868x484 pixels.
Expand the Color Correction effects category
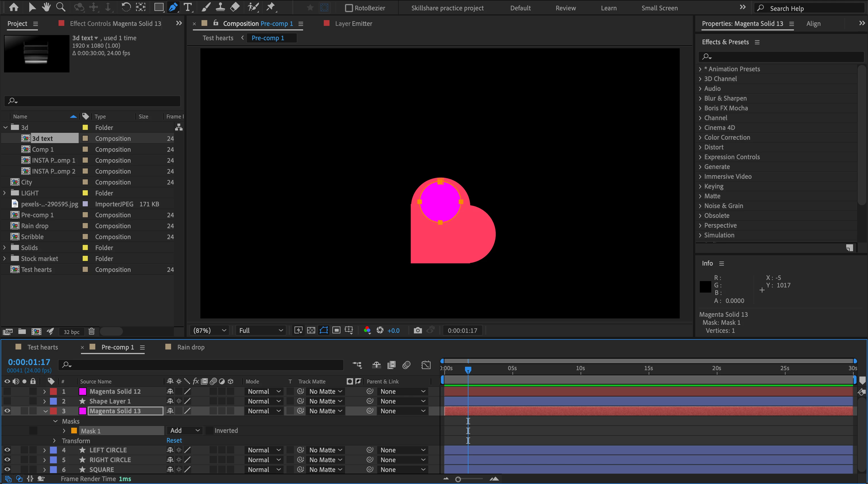click(700, 137)
